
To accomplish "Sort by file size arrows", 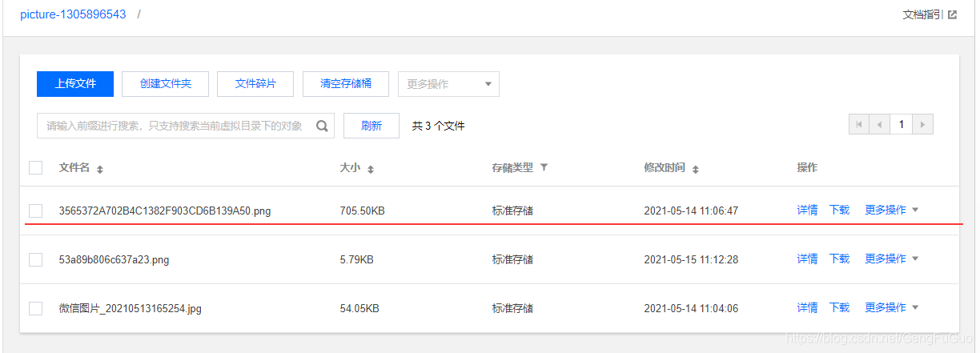I will point(371,169).
